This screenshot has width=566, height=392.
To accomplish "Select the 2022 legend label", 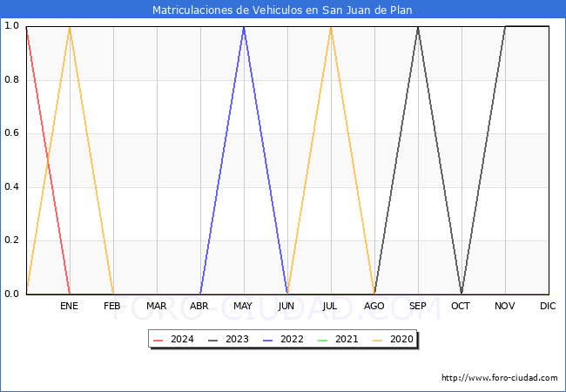I will tap(292, 340).
